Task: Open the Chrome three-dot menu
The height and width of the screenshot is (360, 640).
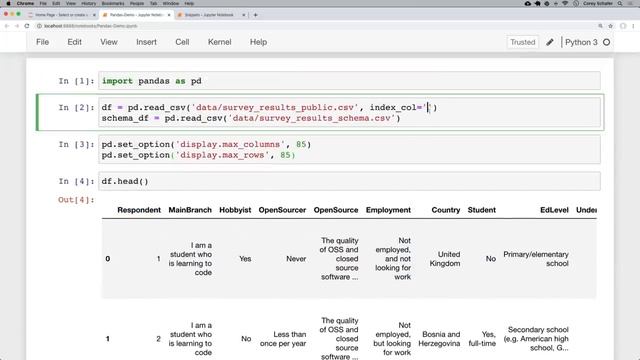Action: 633,26
